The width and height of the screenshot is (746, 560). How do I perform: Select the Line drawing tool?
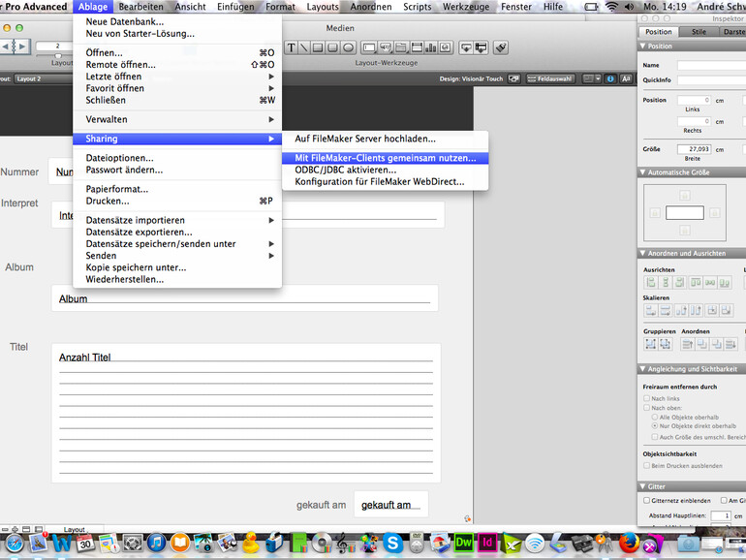click(x=304, y=47)
